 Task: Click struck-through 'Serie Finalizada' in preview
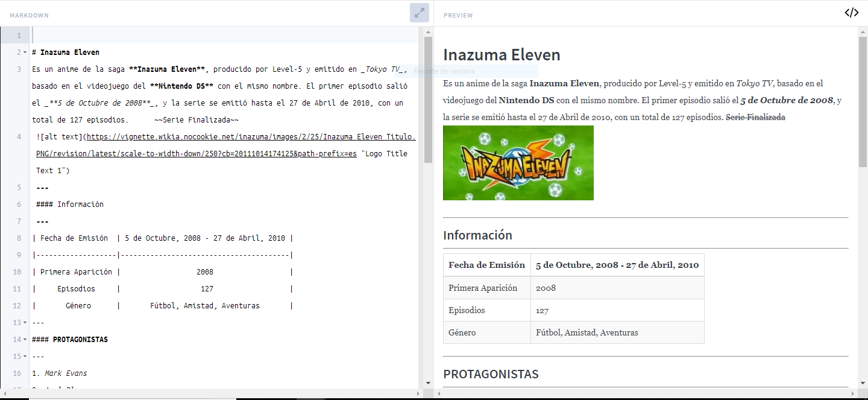[755, 117]
